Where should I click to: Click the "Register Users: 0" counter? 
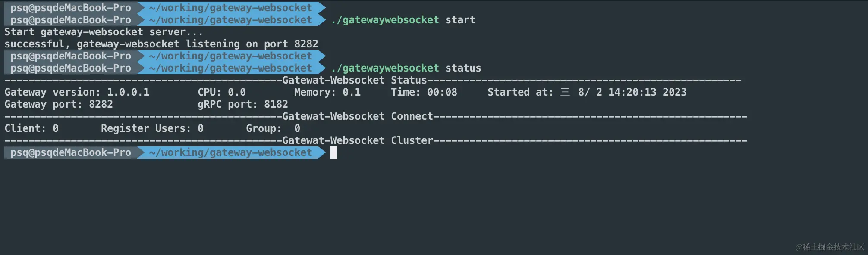pos(152,128)
